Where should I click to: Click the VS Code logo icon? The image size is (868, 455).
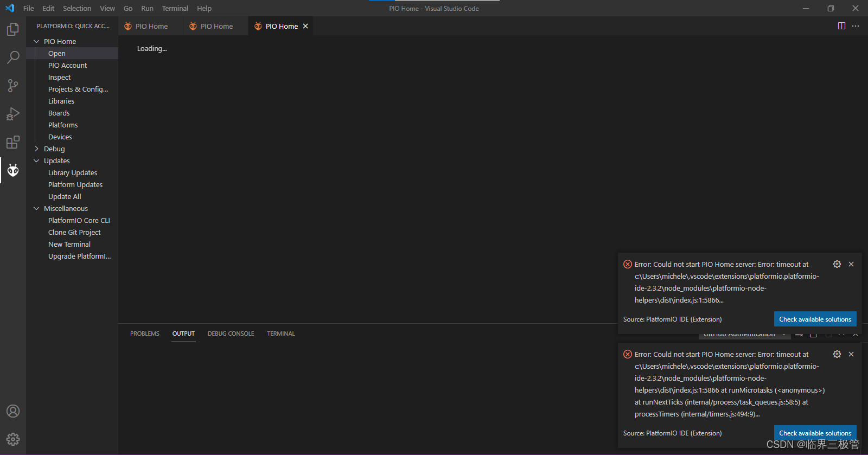(10, 8)
